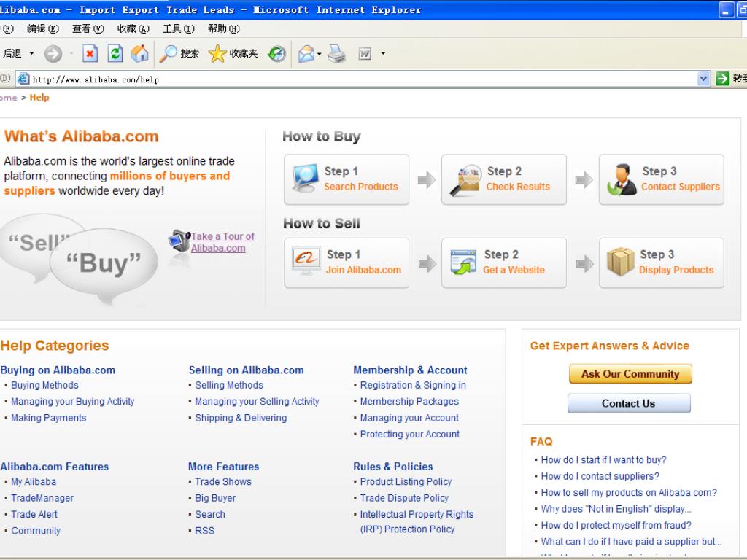Open the 编辑 (Edit) menu
This screenshot has height=560, width=747.
point(43,29)
